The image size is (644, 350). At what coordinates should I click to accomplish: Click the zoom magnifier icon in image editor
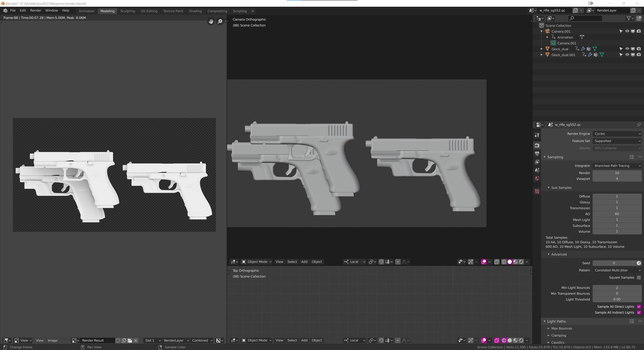[220, 21]
